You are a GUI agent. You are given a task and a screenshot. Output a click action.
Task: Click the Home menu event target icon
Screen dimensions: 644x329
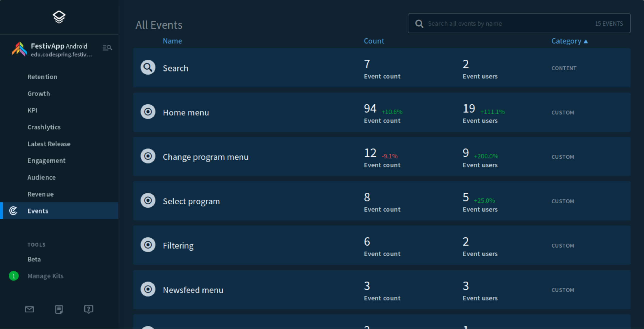coord(148,112)
